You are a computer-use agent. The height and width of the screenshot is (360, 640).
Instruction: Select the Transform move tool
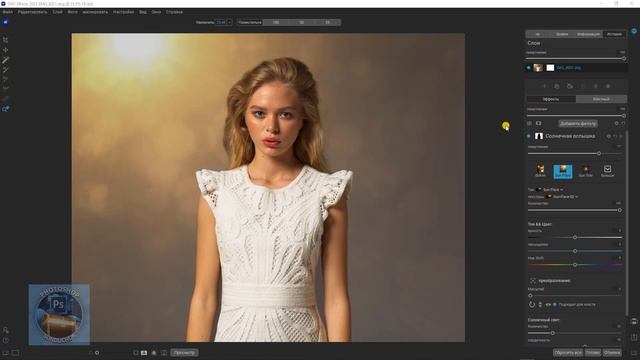click(x=5, y=50)
